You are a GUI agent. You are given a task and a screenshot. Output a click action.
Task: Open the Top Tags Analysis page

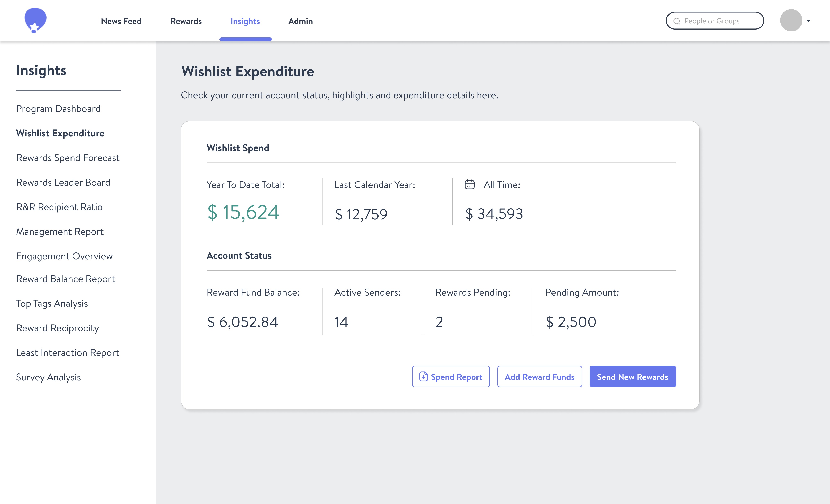pyautogui.click(x=52, y=303)
